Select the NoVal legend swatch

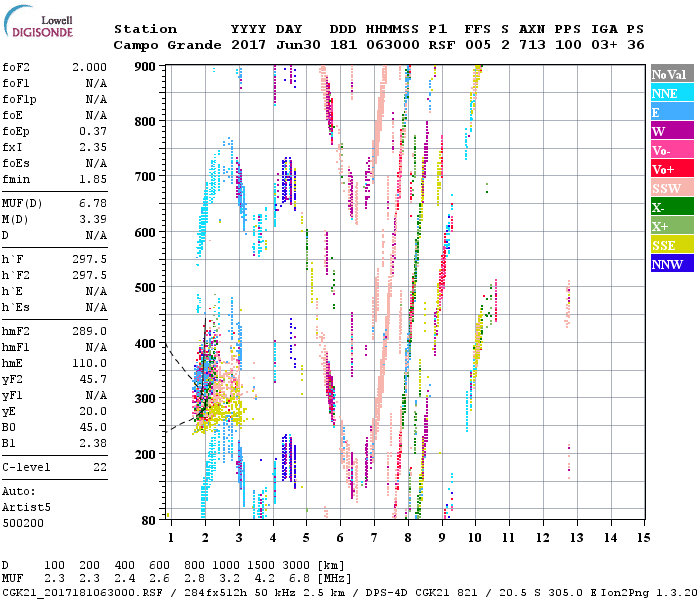click(x=671, y=75)
